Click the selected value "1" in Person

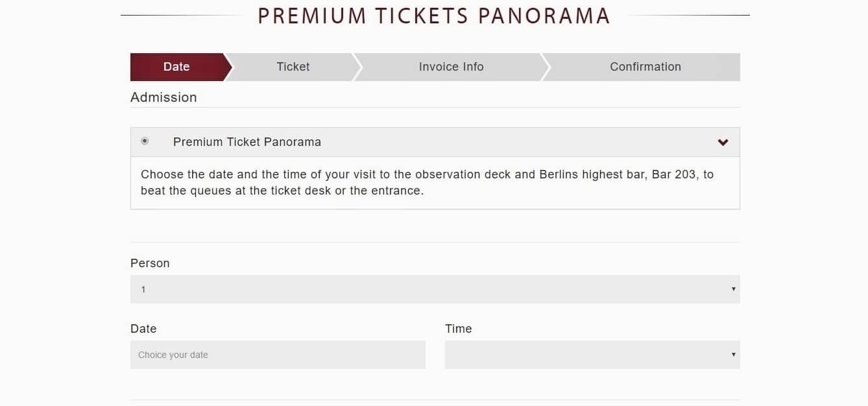[x=143, y=289]
